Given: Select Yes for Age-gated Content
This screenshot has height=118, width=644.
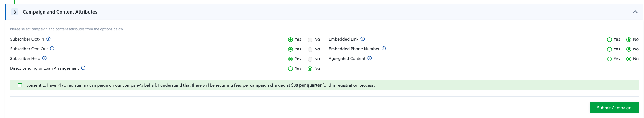Looking at the screenshot, I should (609, 59).
